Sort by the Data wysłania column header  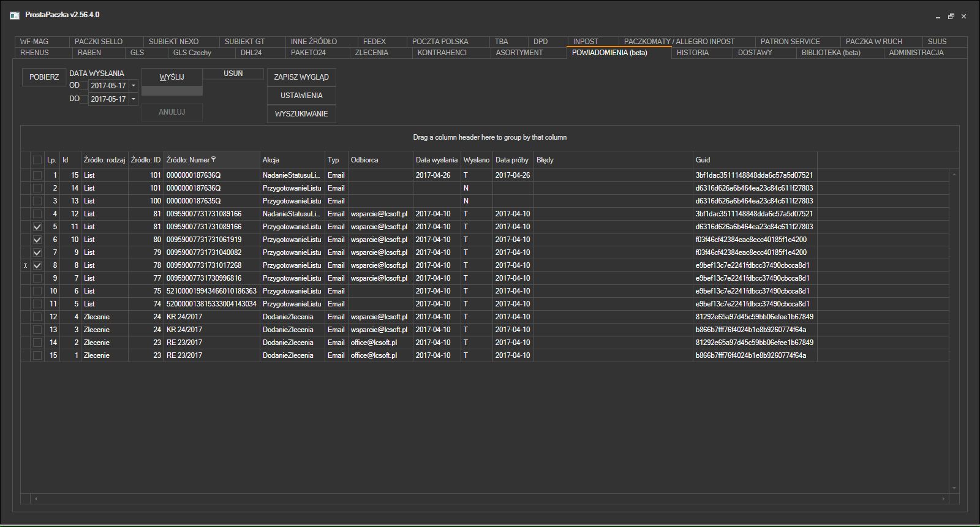(x=437, y=160)
